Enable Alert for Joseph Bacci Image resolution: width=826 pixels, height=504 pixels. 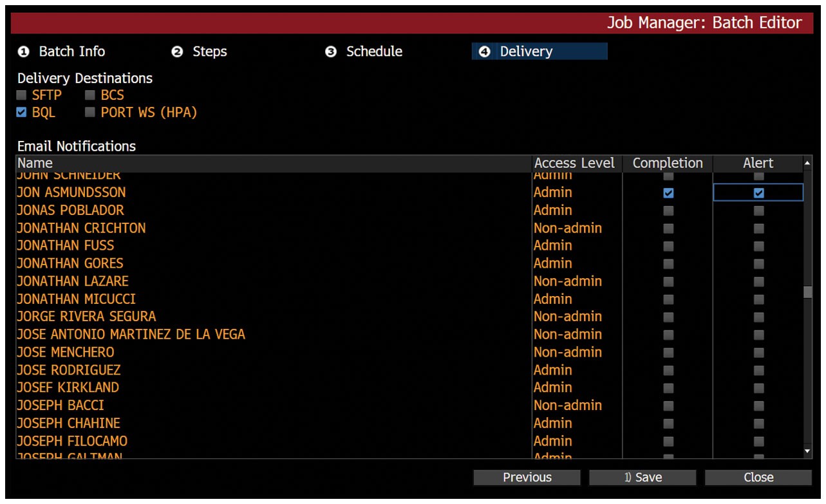pos(759,406)
